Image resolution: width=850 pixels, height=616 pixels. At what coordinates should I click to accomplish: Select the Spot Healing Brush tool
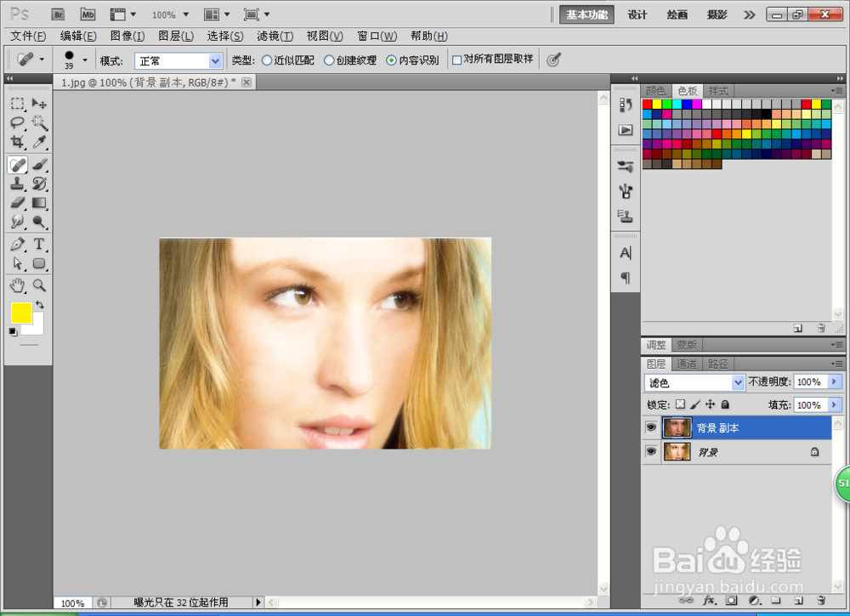[x=17, y=165]
